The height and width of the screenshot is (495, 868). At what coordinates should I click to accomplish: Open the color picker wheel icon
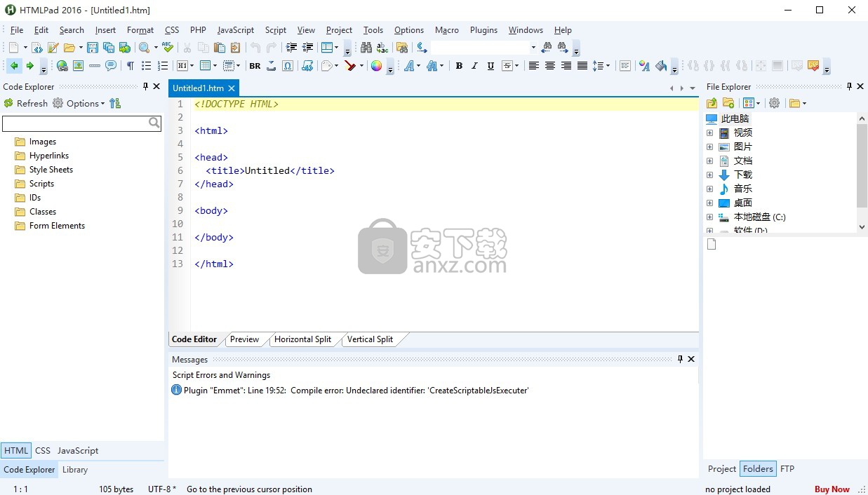point(377,66)
